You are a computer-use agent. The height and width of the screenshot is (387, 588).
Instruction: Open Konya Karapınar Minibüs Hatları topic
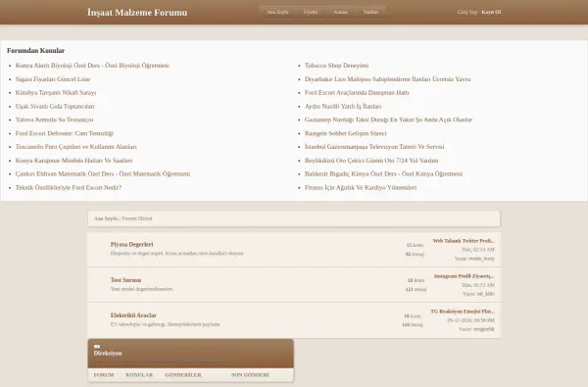pyautogui.click(x=73, y=160)
